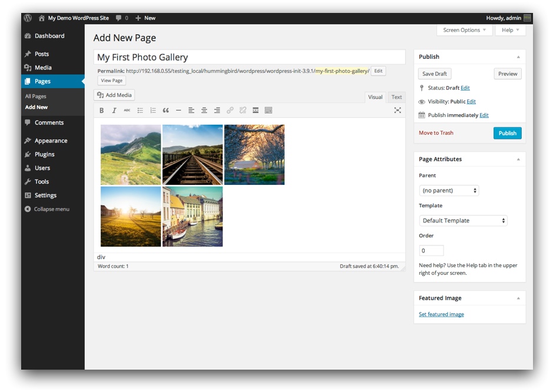The image size is (553, 392).
Task: Insert a hyperlink with the link icon
Action: (x=229, y=110)
